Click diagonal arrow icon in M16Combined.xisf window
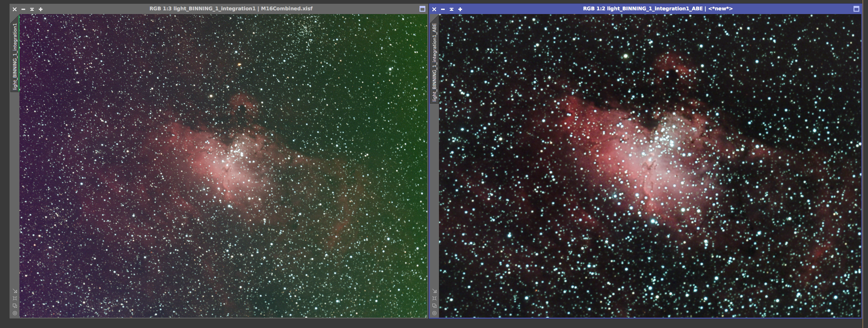The height and width of the screenshot is (328, 868). point(15,291)
